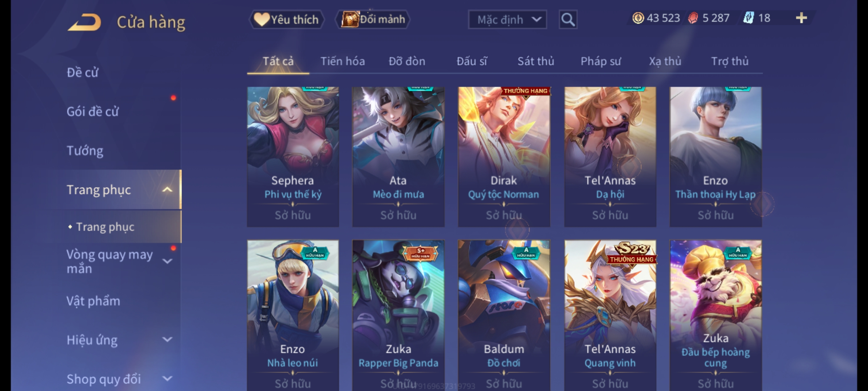This screenshot has height=391, width=868.
Task: Tap the red gem currency icon
Action: [x=693, y=18]
